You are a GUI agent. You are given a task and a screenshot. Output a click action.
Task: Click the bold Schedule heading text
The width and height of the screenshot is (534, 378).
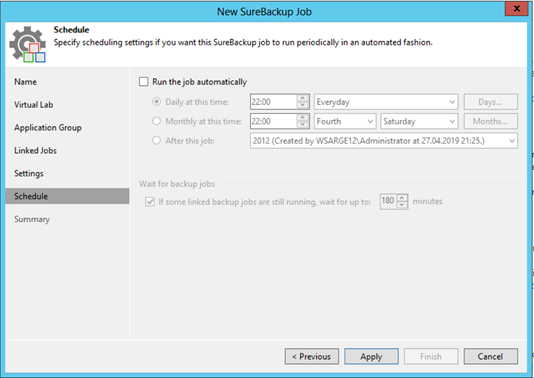click(71, 30)
